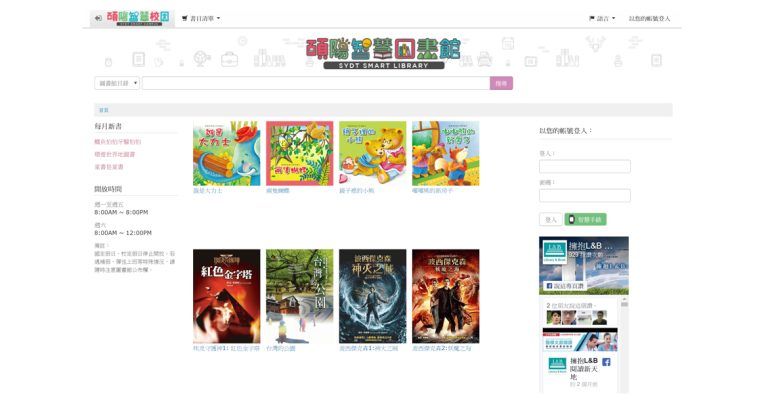Click the 擁抱L&B 閱讀新天地 post title

pyautogui.click(x=583, y=369)
